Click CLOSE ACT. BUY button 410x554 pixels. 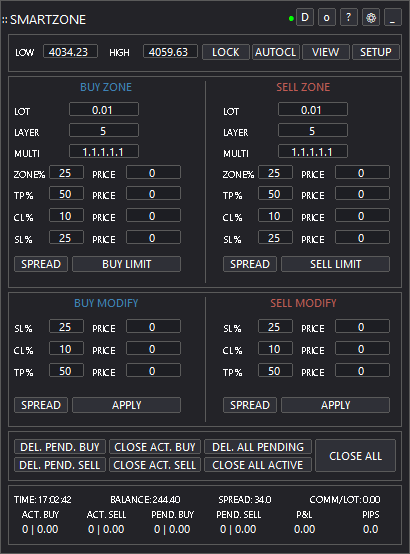[155, 447]
